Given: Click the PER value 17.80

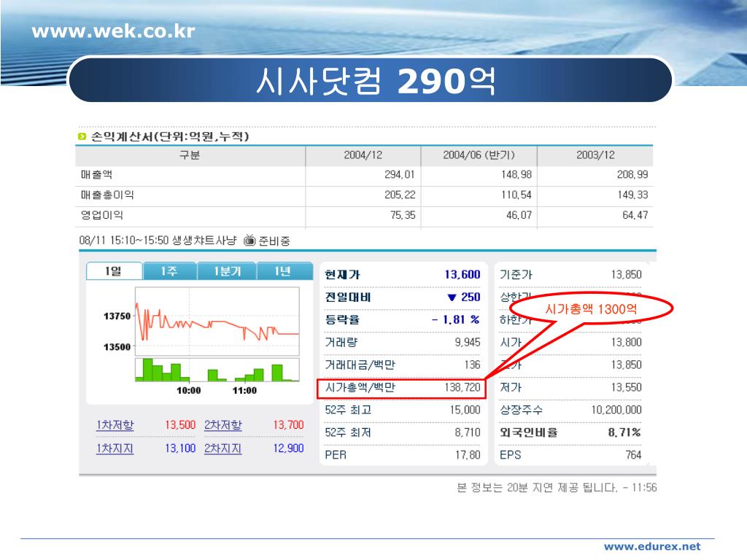Looking at the screenshot, I should [468, 455].
